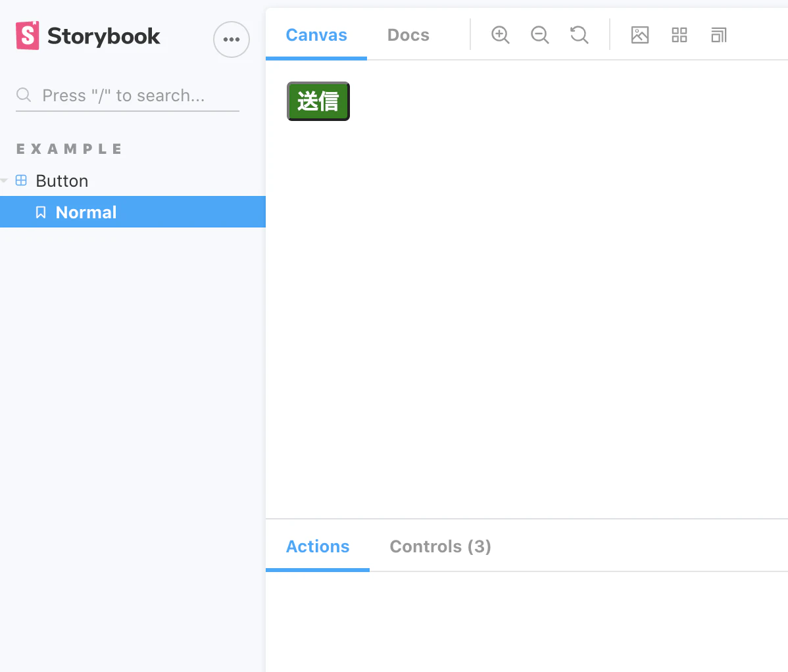Change the viewport size
Screen dimensions: 788x672
(719, 35)
